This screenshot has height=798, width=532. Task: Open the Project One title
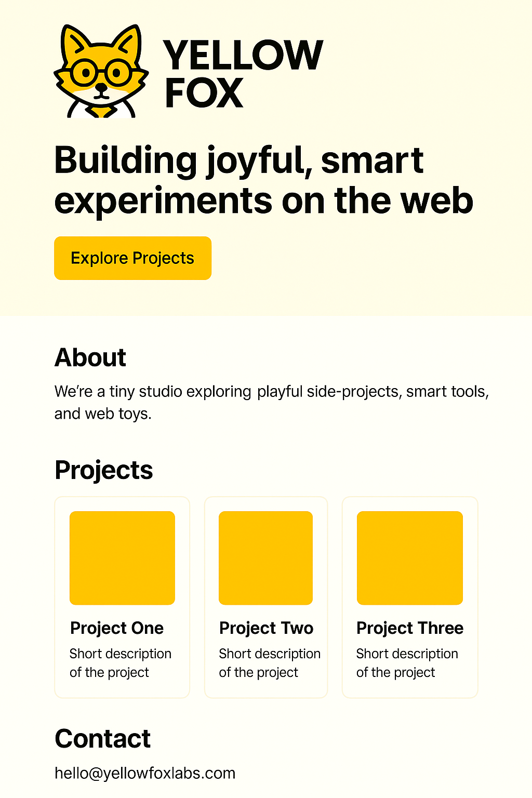coord(117,628)
